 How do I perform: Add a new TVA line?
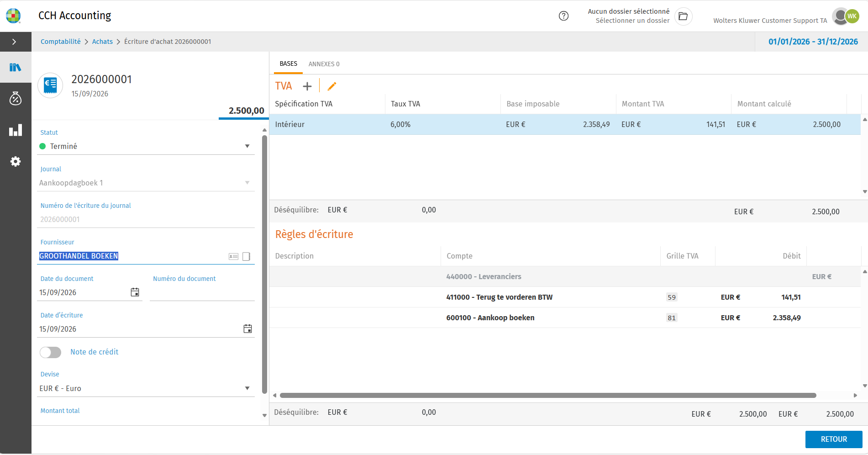[307, 86]
